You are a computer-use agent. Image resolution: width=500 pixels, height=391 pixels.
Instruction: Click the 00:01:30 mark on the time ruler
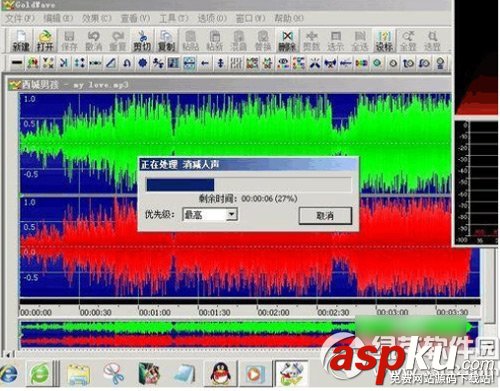click(214, 313)
